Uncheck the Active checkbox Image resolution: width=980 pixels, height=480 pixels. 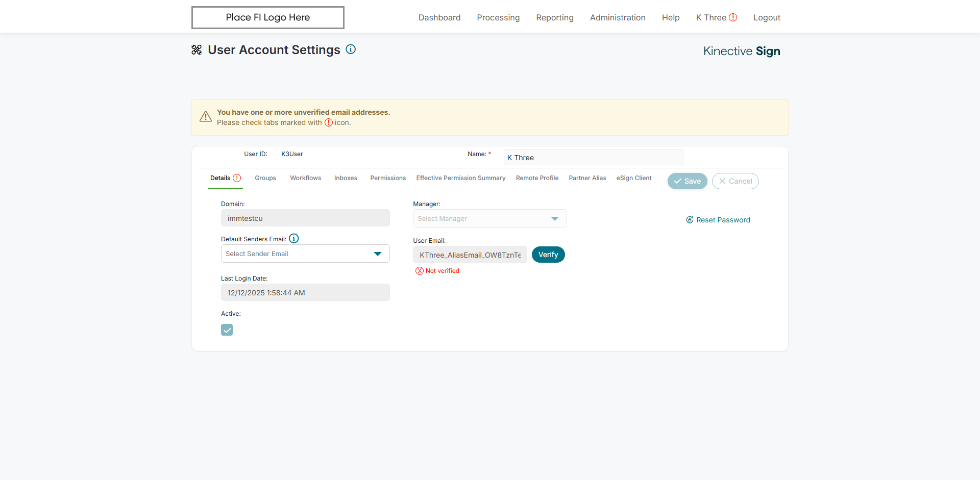tap(227, 330)
